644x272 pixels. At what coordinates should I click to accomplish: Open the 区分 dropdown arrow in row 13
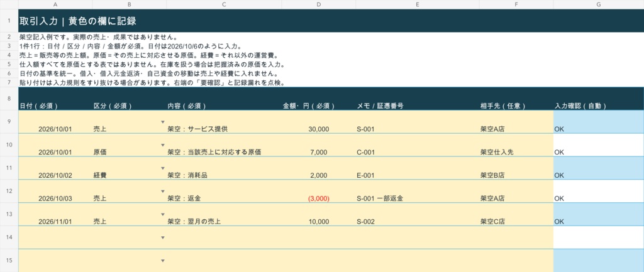pos(163,214)
